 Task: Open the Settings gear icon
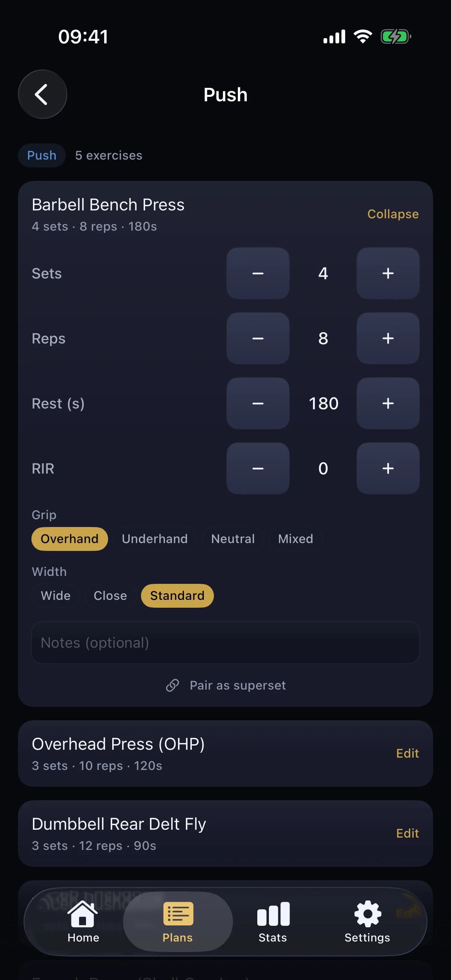(367, 914)
